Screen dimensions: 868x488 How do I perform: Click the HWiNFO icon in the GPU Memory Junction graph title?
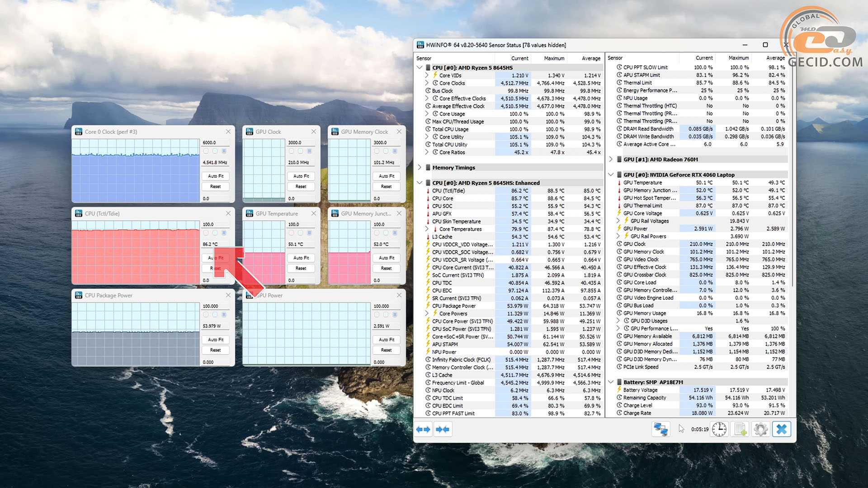tap(335, 213)
